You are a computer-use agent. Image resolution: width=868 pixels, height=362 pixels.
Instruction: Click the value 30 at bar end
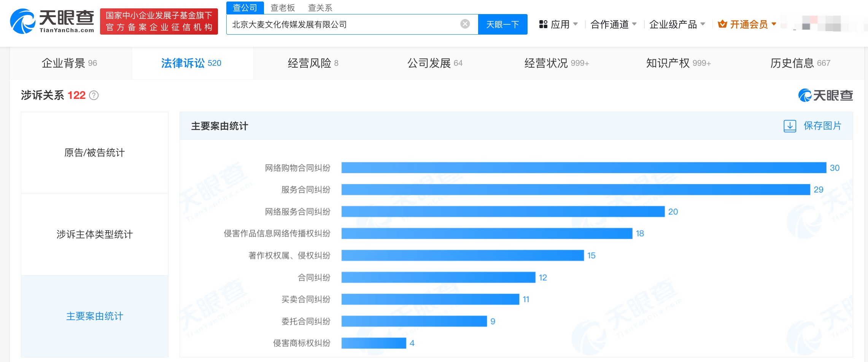pyautogui.click(x=835, y=168)
